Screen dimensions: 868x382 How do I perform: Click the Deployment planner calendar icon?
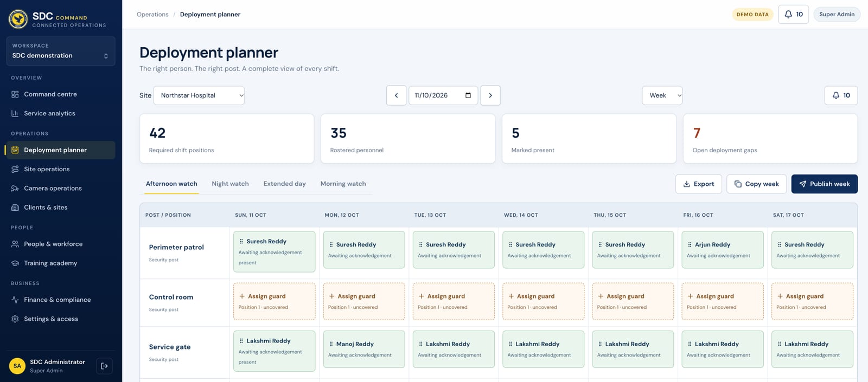tap(15, 150)
